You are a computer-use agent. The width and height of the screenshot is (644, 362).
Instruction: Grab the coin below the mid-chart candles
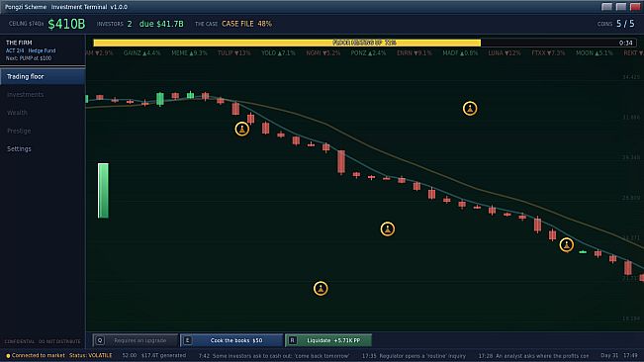tap(388, 229)
